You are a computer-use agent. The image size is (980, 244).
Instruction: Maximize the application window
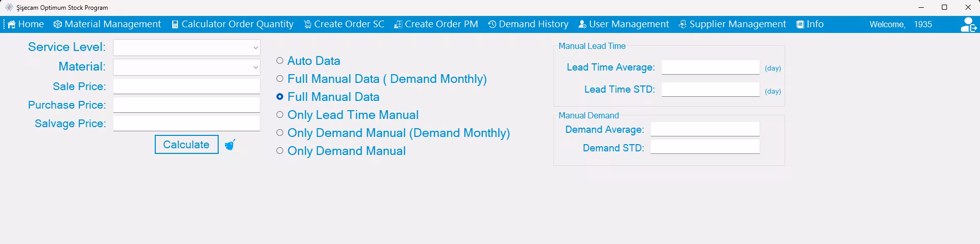point(944,7)
